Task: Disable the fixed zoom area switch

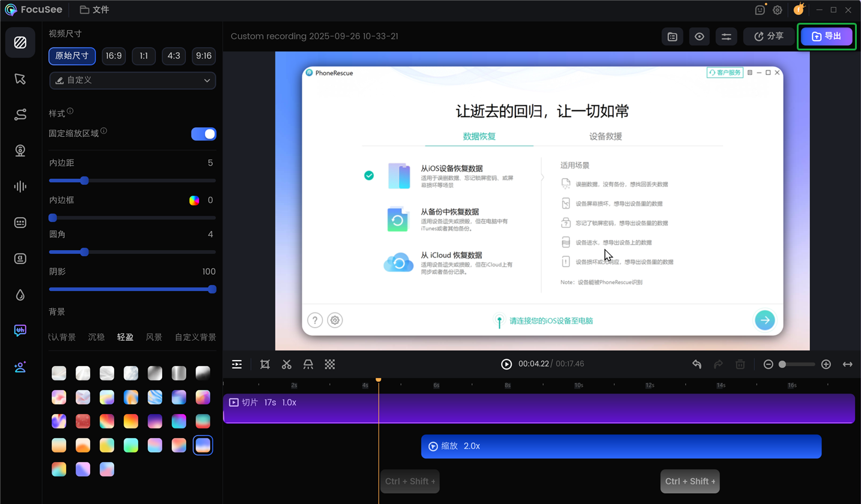Action: [204, 134]
